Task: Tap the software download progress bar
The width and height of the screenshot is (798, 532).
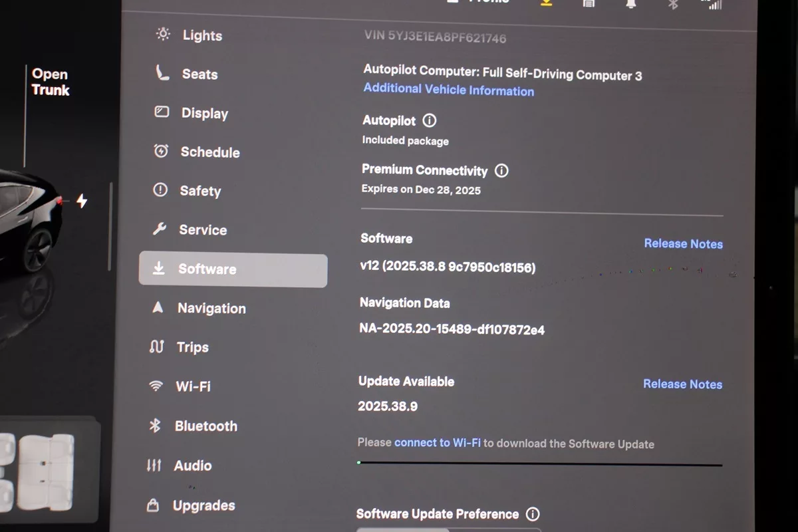Action: (x=539, y=464)
